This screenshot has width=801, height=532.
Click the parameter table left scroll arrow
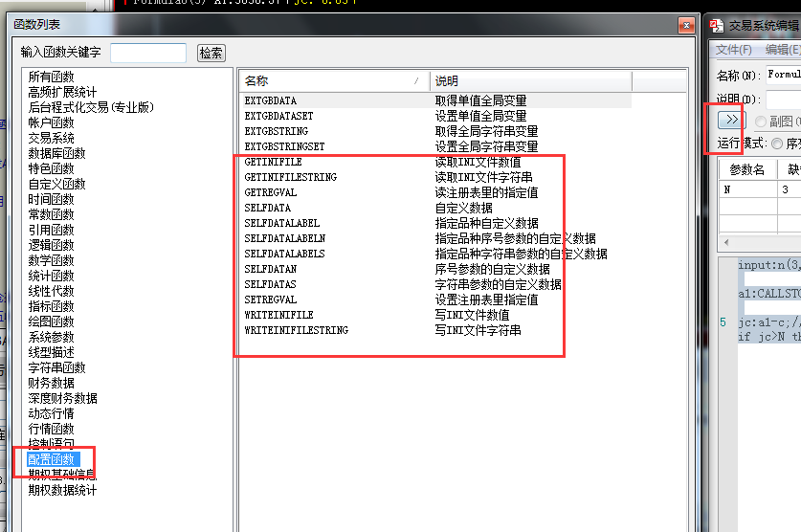[x=726, y=242]
